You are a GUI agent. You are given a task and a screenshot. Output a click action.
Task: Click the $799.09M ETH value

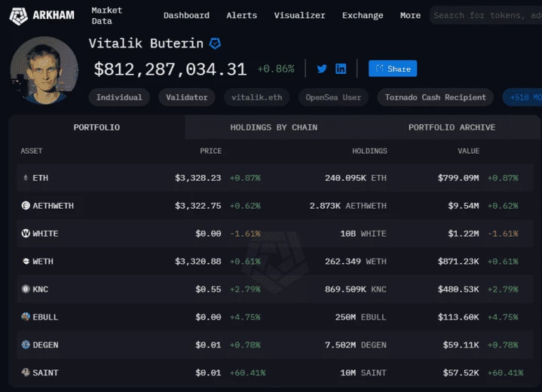click(458, 178)
